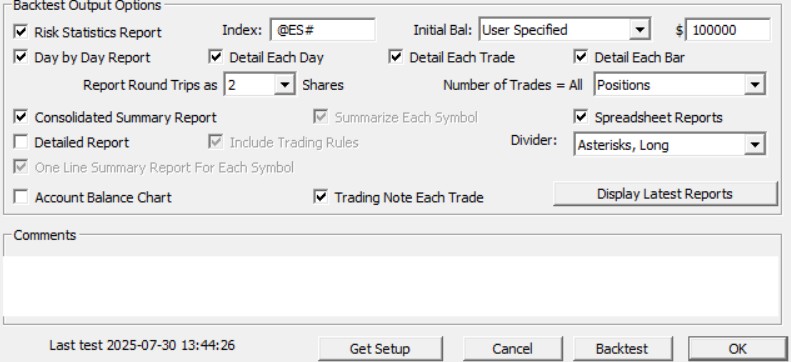
Task: Confirm with the OK button
Action: 738,348
